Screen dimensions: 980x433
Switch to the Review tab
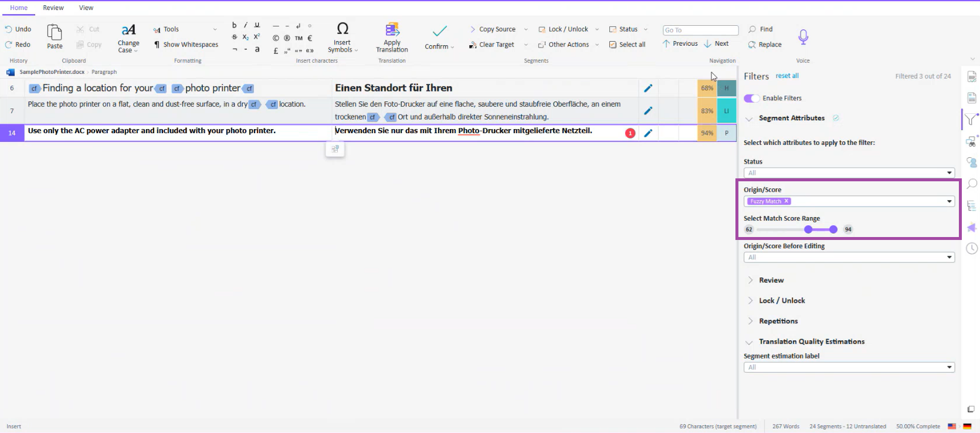tap(53, 8)
